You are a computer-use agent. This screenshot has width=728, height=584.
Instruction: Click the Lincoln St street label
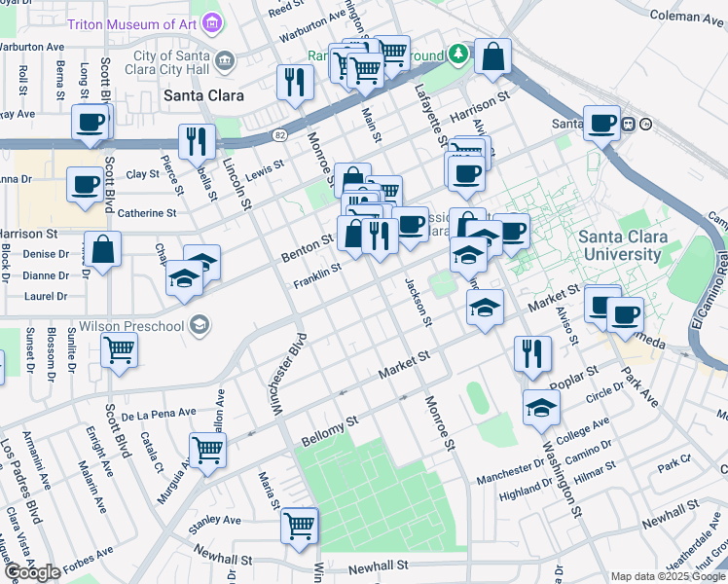[237, 183]
